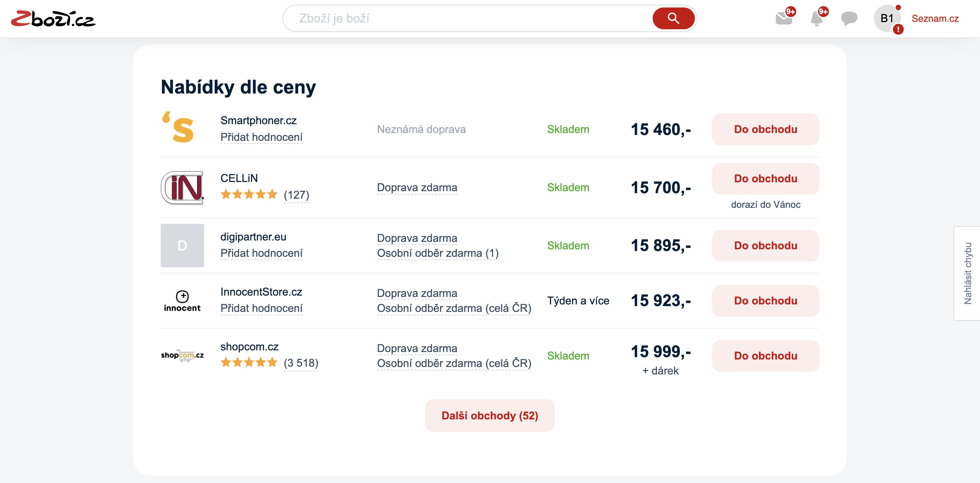Go to CELLiN shop for 15 700

tap(765, 179)
